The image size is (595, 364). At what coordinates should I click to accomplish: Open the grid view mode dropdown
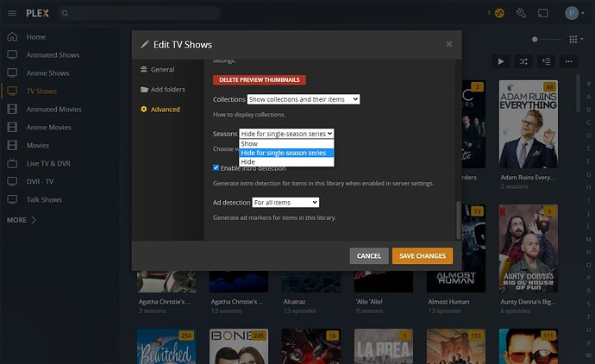576,39
